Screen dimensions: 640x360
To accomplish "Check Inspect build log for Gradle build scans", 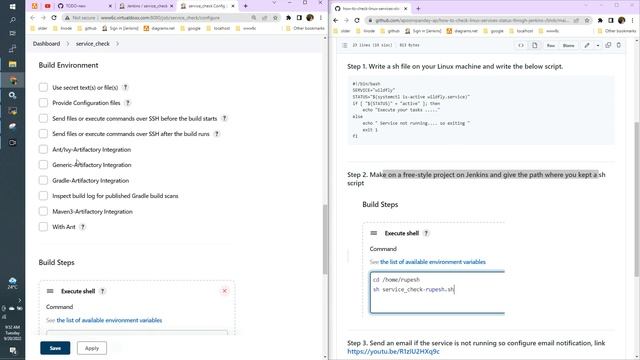I will [x=43, y=196].
